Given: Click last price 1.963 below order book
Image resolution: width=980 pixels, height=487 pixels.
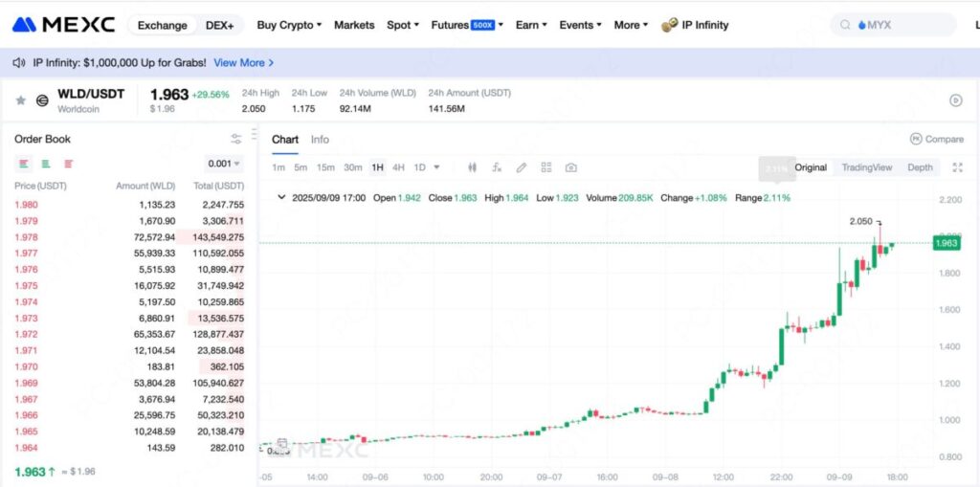Looking at the screenshot, I should [30, 472].
